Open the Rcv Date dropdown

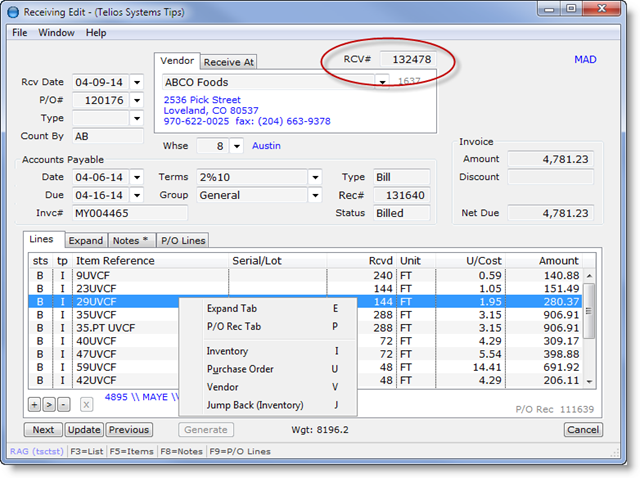click(x=136, y=82)
